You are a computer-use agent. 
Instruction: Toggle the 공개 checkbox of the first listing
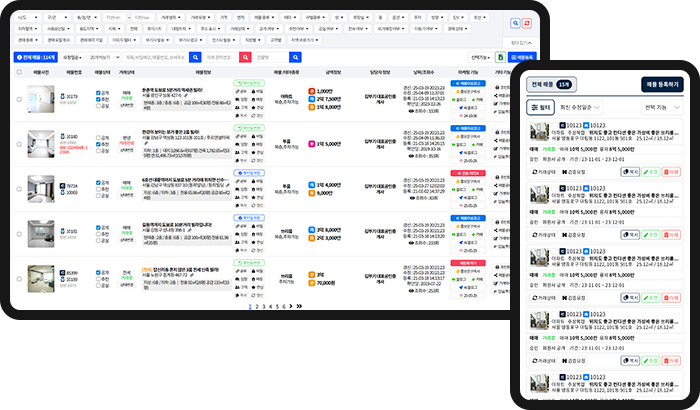(96, 93)
